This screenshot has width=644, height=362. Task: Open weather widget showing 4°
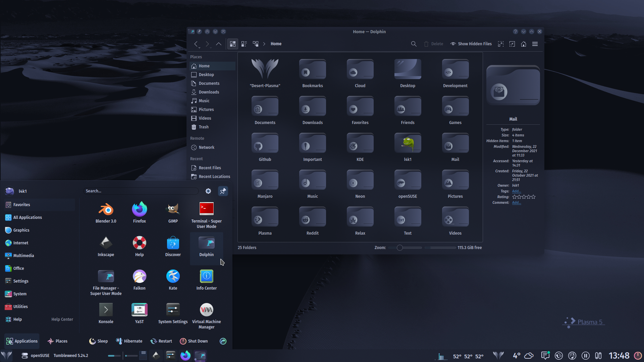pyautogui.click(x=523, y=356)
